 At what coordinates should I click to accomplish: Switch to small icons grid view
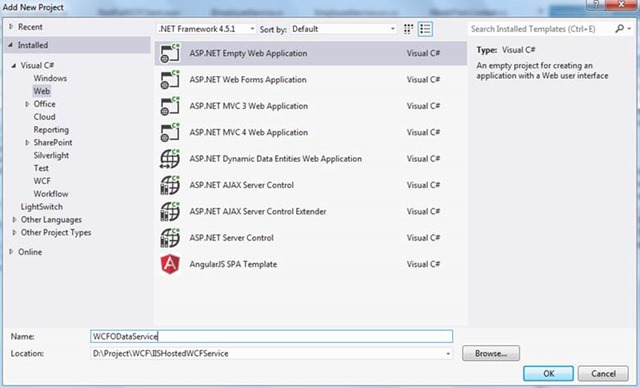pos(408,29)
